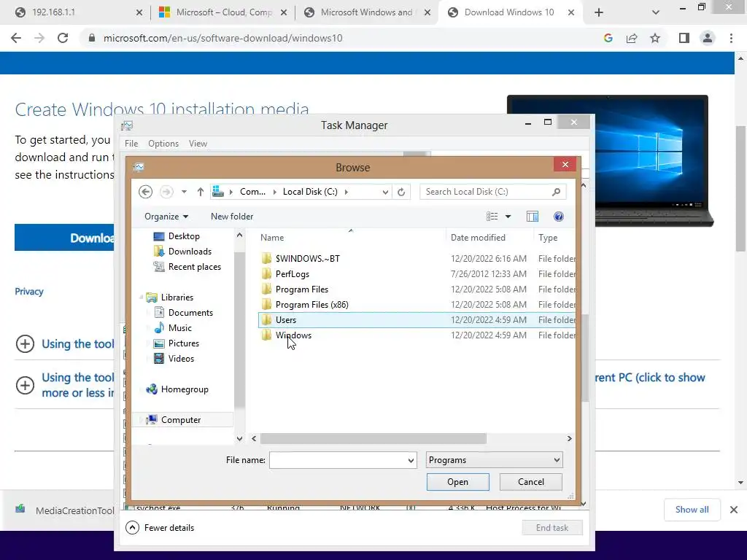Screen dimensions: 747x560
Task: Click the Download button on webpage
Action: pos(64,238)
